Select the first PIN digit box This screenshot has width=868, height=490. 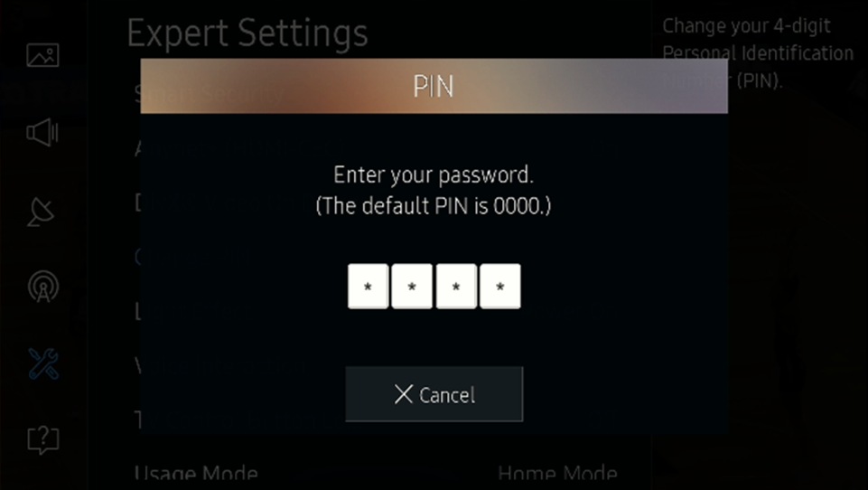pyautogui.click(x=369, y=286)
